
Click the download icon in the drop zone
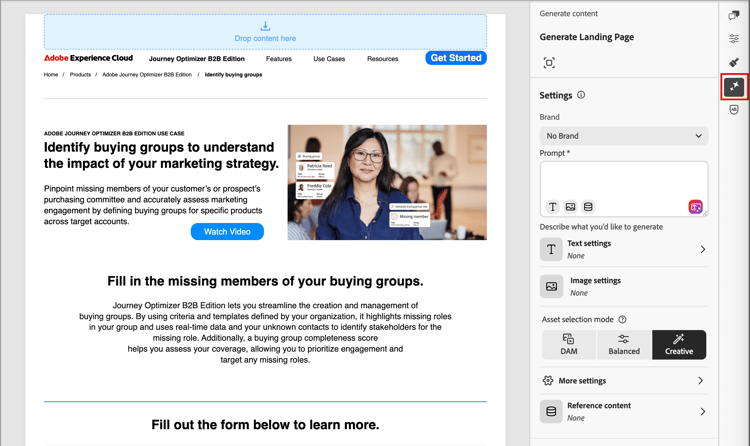[x=265, y=26]
